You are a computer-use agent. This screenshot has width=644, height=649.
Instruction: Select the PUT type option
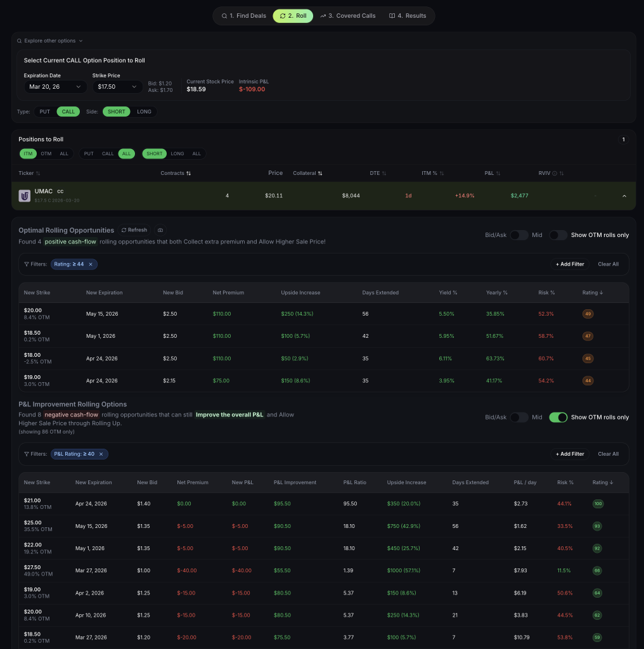pyautogui.click(x=44, y=112)
